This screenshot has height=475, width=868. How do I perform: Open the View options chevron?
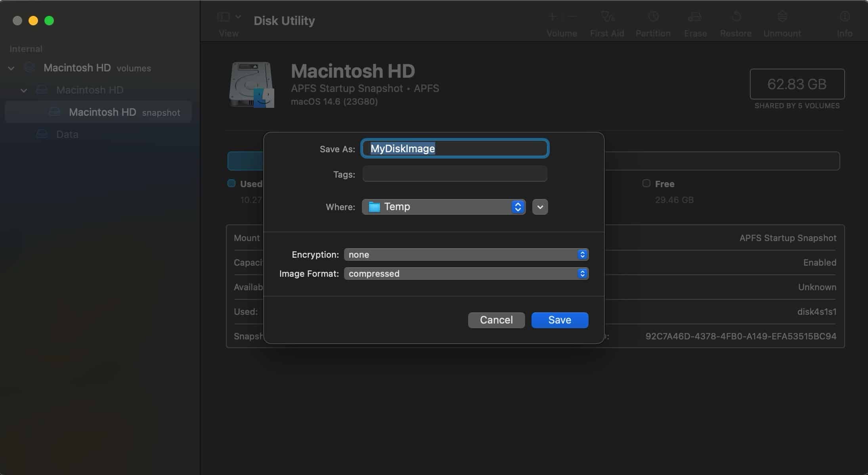pos(238,17)
